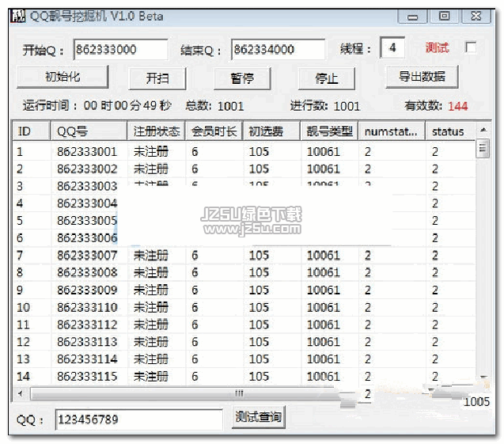This screenshot has width=504, height=444.
Task: Select row with QQ 862333114
Action: (x=244, y=359)
